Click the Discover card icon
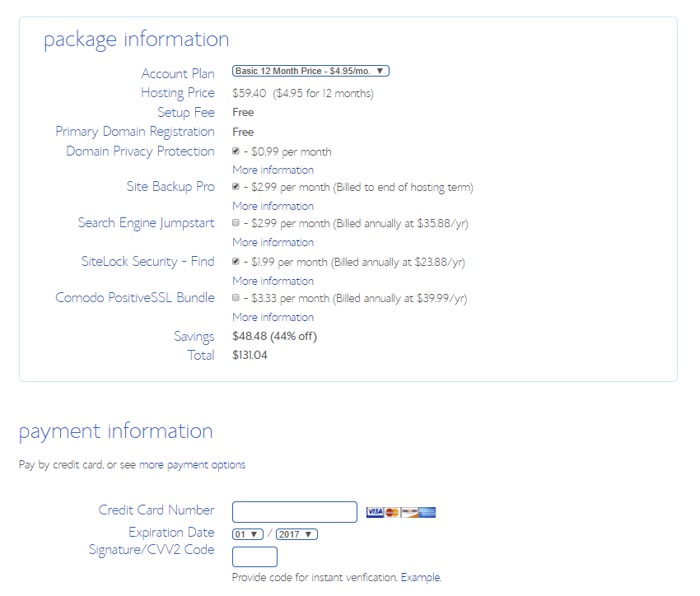This screenshot has width=700, height=596. [409, 512]
